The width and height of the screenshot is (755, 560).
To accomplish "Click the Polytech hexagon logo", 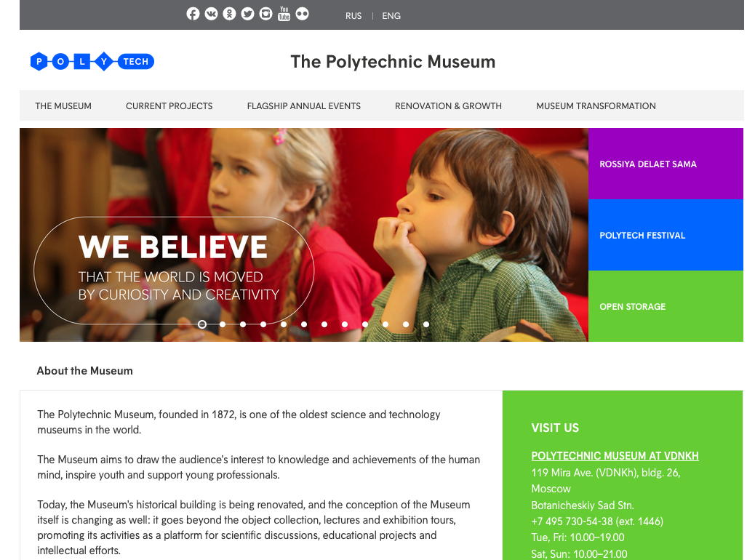I will 92,62.
